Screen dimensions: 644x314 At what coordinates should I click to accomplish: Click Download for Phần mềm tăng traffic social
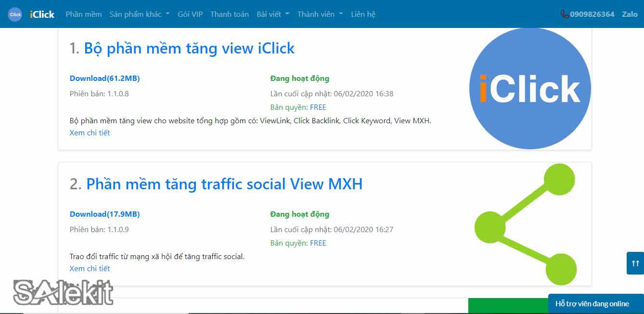[104, 214]
